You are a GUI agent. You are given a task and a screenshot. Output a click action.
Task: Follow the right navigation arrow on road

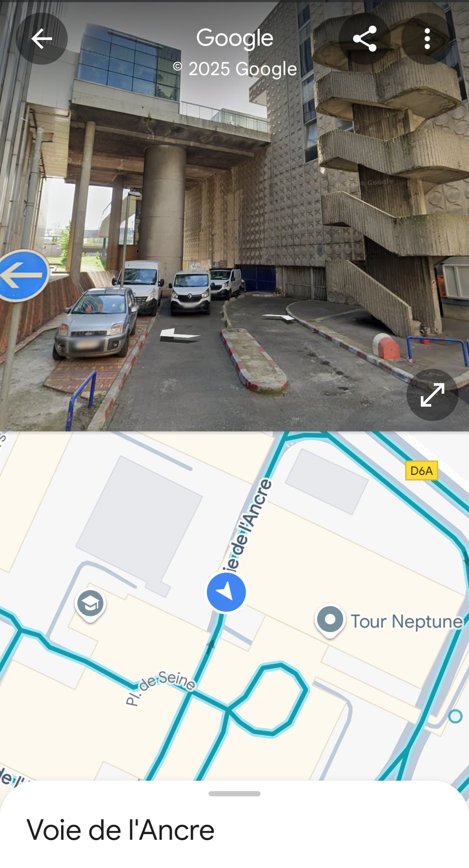[279, 318]
